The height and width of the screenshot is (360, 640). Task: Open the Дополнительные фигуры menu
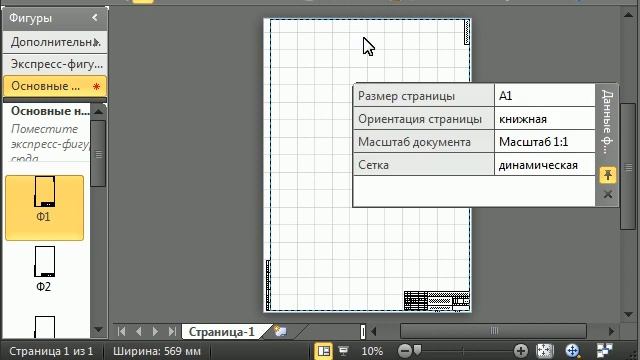tap(55, 42)
